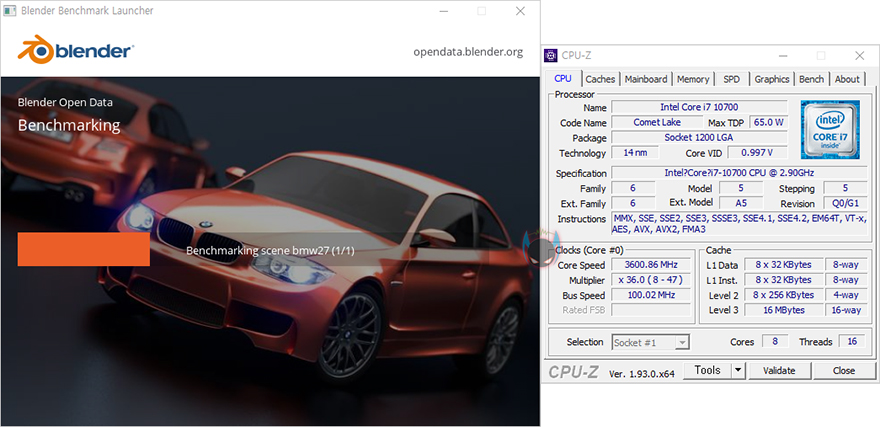This screenshot has width=880, height=427.
Task: Click the Technology value 14 nm
Action: (635, 153)
